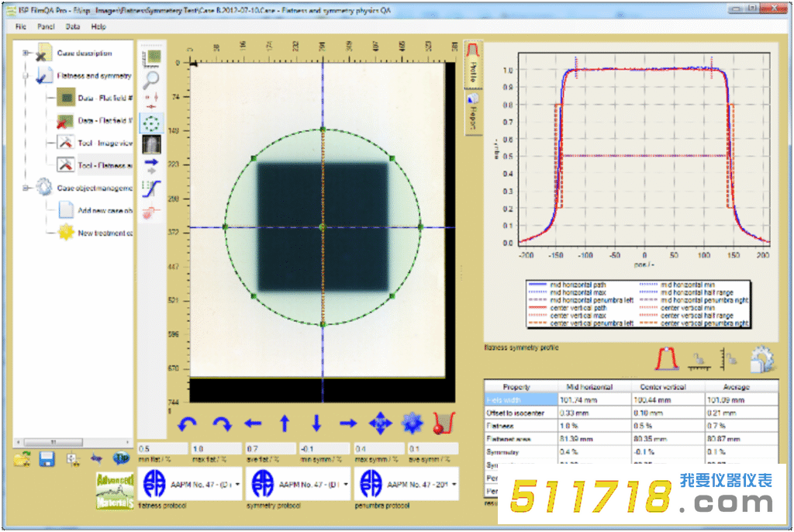794x532 pixels.
Task: Click the blue floppy disk save icon
Action: pos(47,459)
